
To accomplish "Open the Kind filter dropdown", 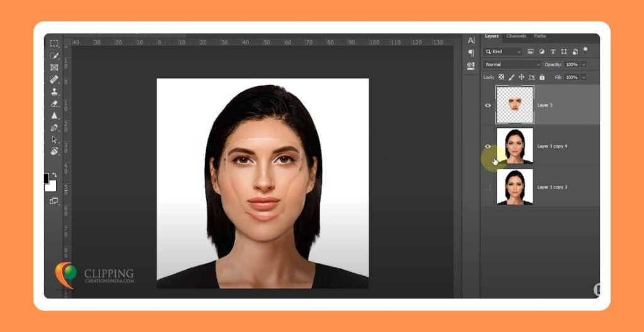I will 502,52.
